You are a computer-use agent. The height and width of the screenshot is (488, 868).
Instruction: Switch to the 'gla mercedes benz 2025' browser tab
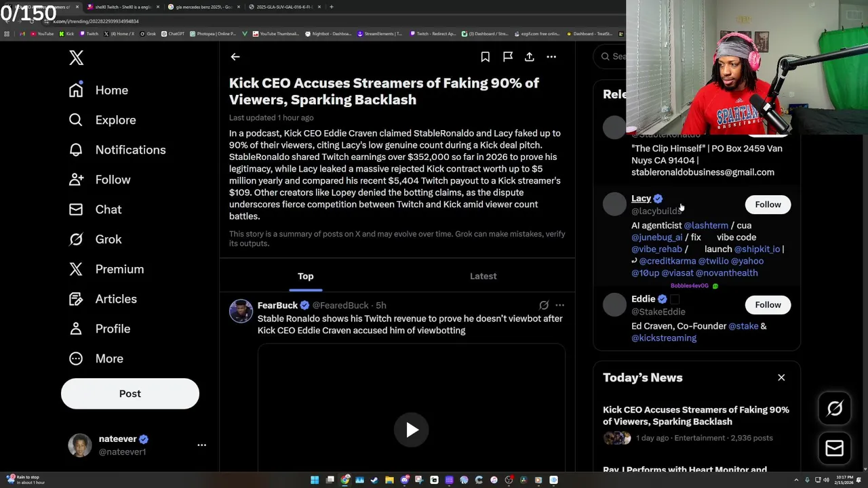[203, 7]
